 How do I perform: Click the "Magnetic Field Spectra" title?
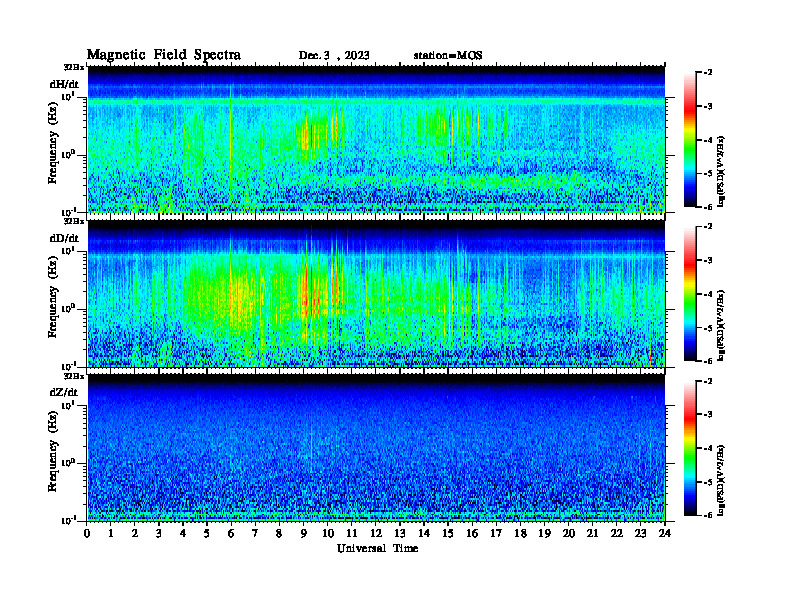pyautogui.click(x=164, y=56)
